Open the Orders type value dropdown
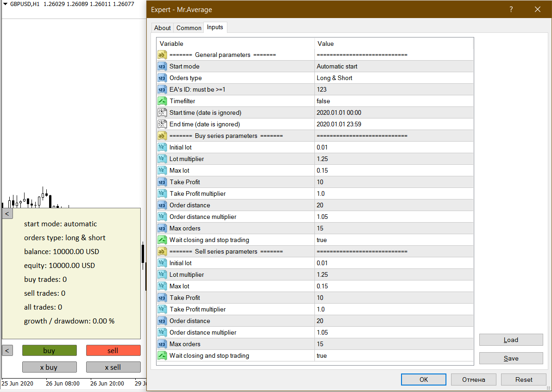Screen dimensions: 552x392 pos(394,78)
